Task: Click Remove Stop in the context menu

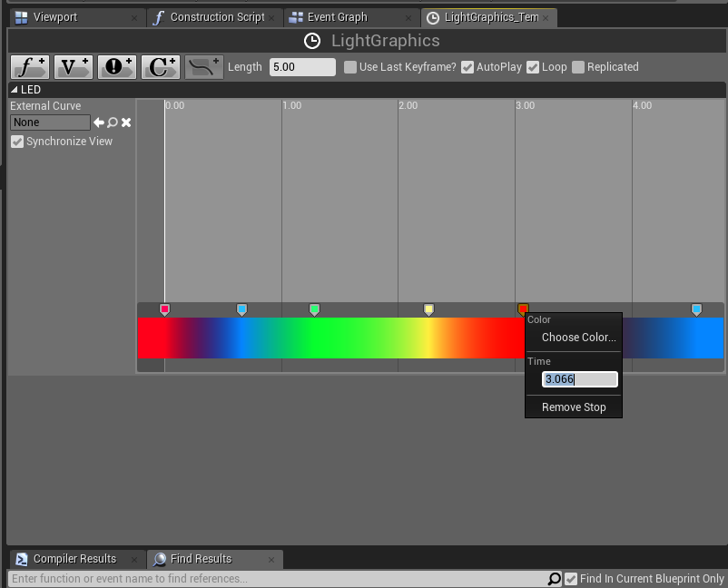Action: (x=574, y=407)
